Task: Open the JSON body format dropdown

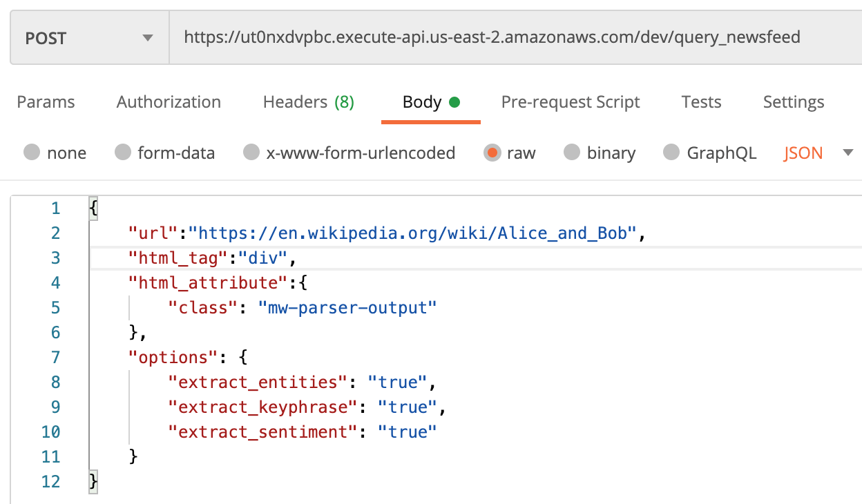Action: pos(803,153)
